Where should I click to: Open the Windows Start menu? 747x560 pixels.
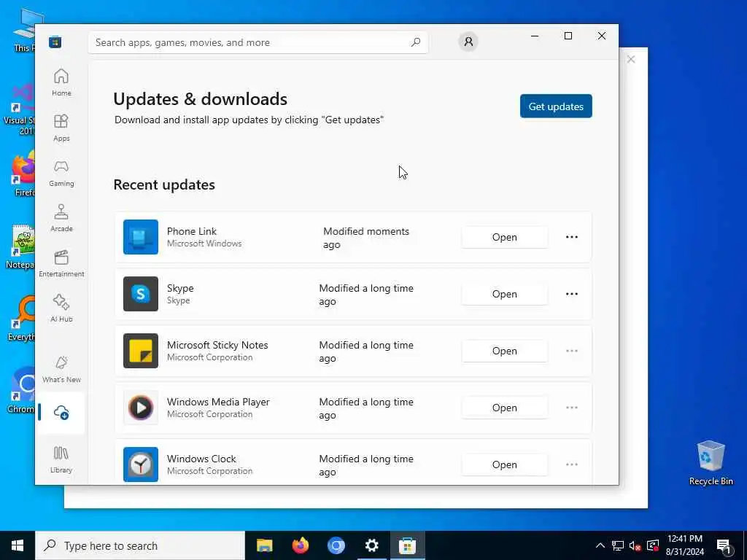pos(18,545)
